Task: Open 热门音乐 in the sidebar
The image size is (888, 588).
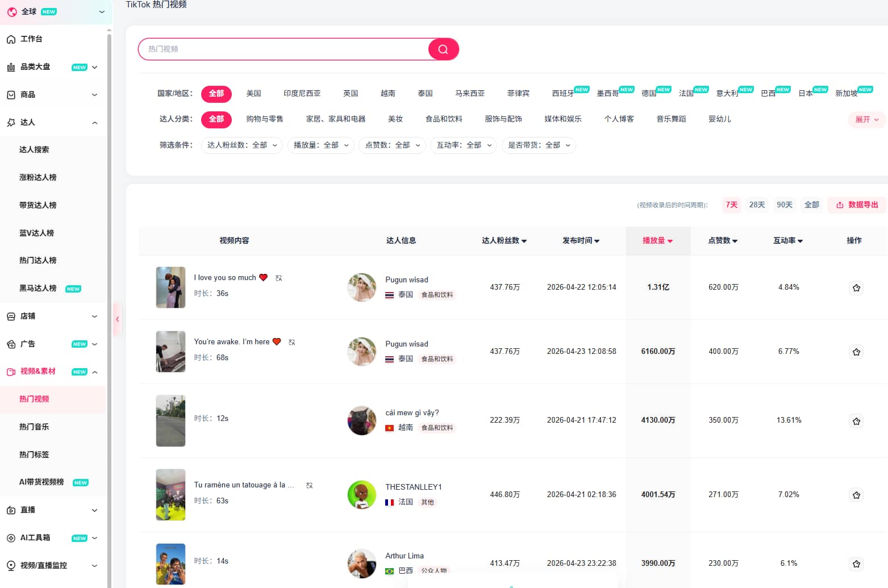Action: click(34, 427)
